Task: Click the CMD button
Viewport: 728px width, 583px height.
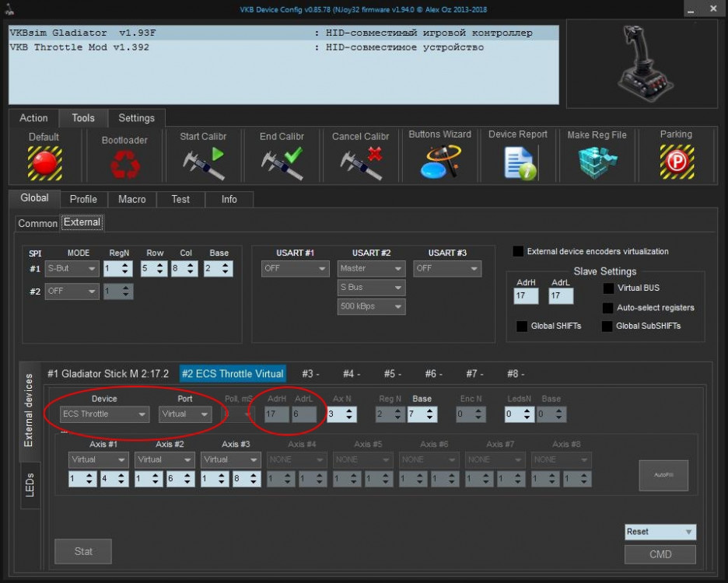Action: 660,554
